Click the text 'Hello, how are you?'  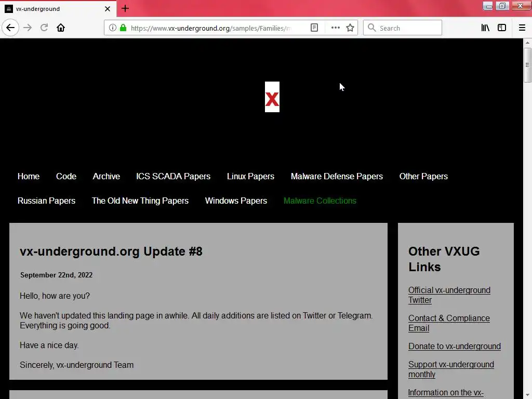tap(55, 296)
